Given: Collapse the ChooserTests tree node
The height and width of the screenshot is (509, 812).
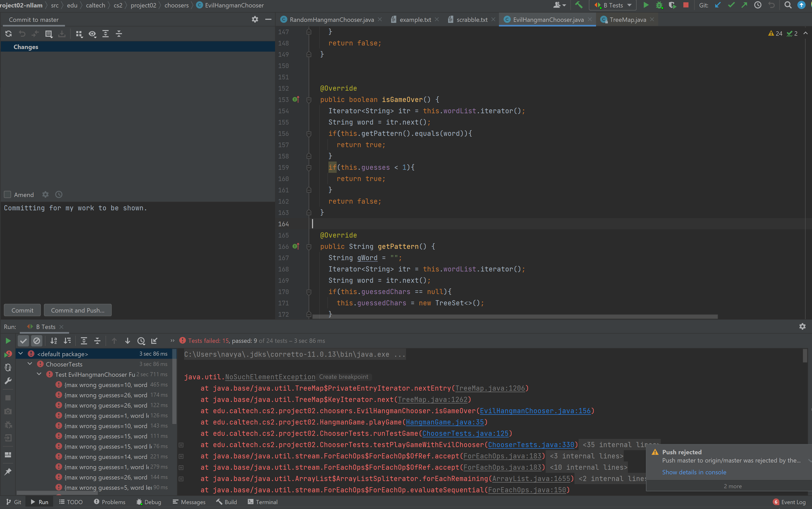Looking at the screenshot, I should click(30, 364).
